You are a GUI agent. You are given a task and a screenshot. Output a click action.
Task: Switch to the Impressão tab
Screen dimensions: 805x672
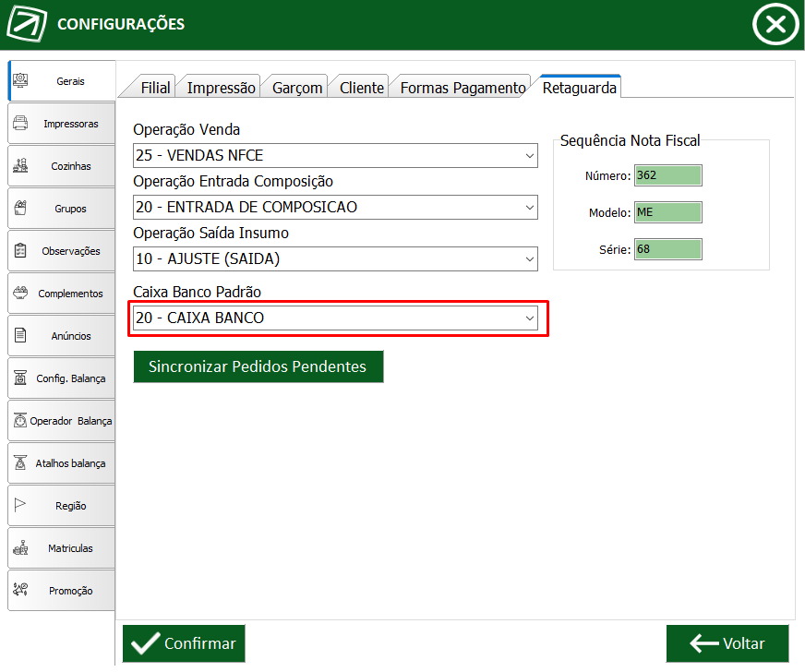pos(221,88)
